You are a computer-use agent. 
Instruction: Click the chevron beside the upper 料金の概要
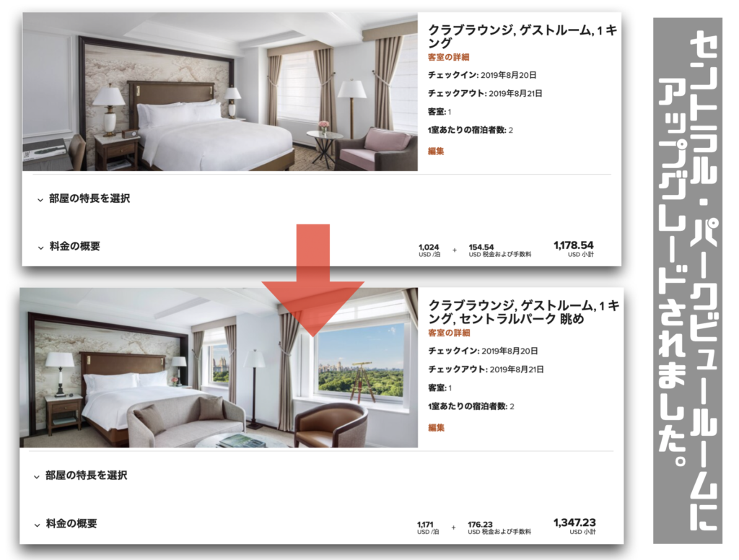point(40,248)
